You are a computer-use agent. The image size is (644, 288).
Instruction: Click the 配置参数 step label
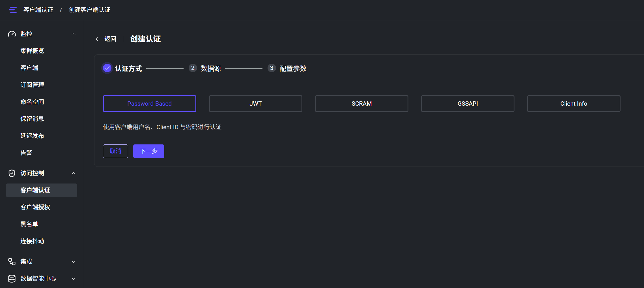pos(293,69)
